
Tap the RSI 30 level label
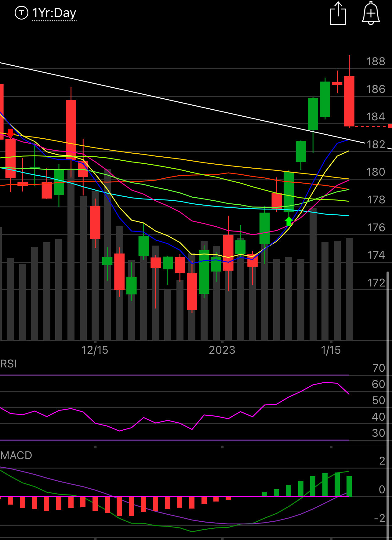(x=379, y=433)
